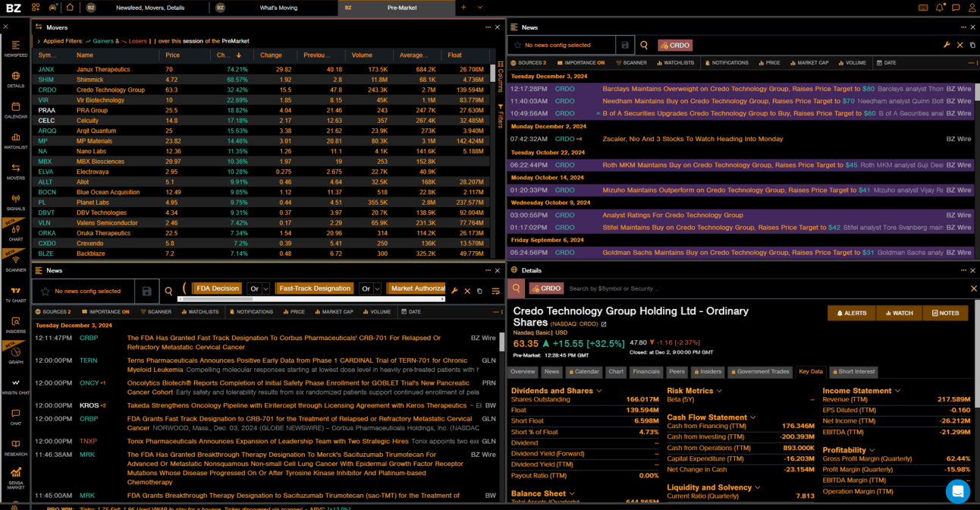Toggle IMPORTANCE ON in bottom News panel
Viewport: 980px width, 510px height.
[105, 312]
